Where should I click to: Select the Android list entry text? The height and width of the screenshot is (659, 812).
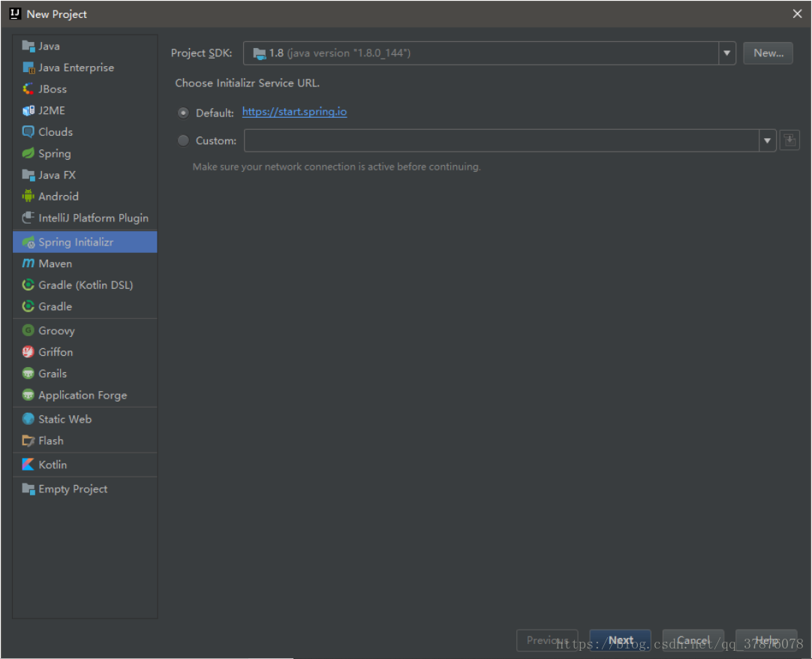pos(59,197)
